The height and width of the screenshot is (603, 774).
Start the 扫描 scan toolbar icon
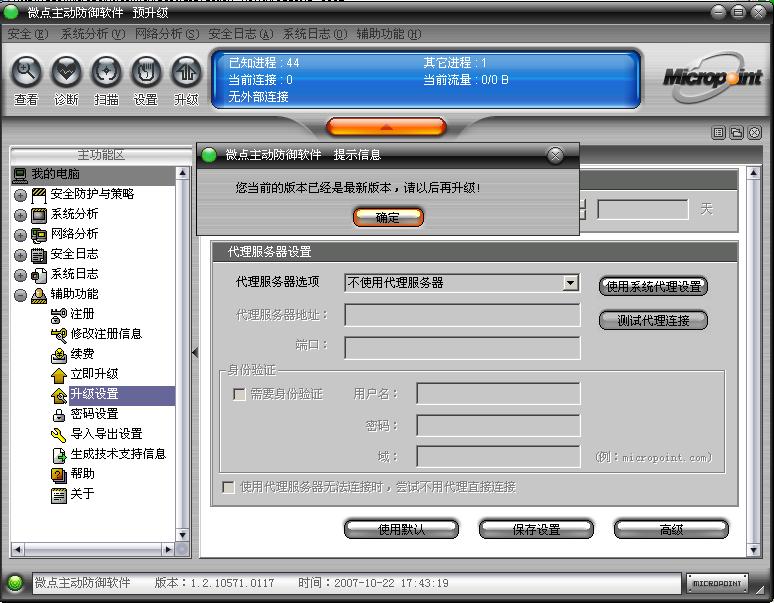pyautogui.click(x=106, y=72)
